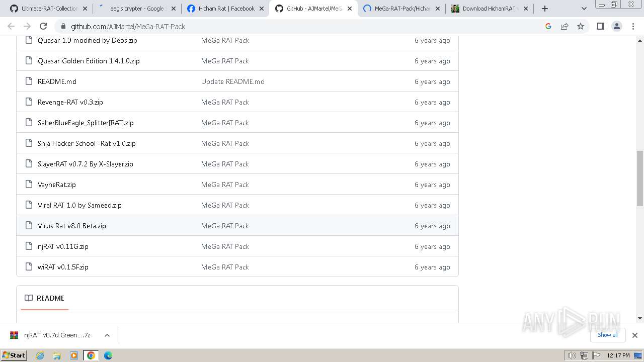This screenshot has width=644, height=362.
Task: Reload the GitHub page
Action: [x=43, y=26]
